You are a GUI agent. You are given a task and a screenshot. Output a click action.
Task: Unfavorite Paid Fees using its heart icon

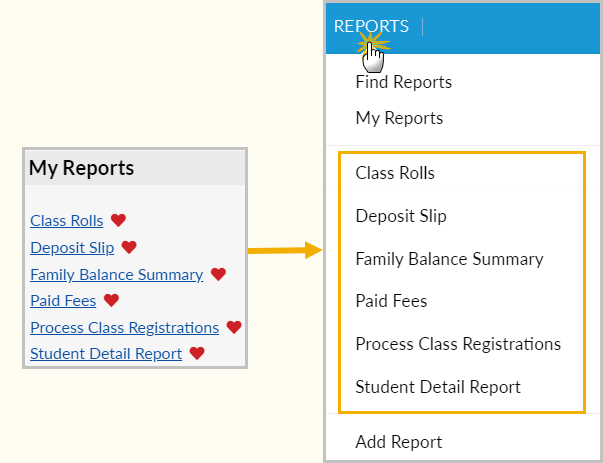[111, 300]
